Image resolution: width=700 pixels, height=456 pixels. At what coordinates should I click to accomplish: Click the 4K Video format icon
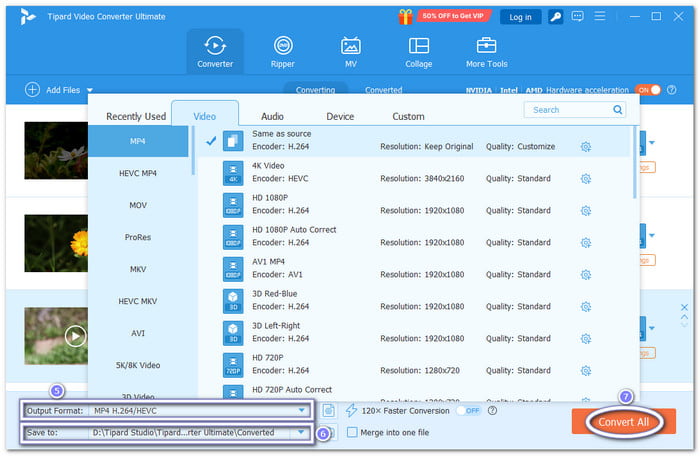233,173
